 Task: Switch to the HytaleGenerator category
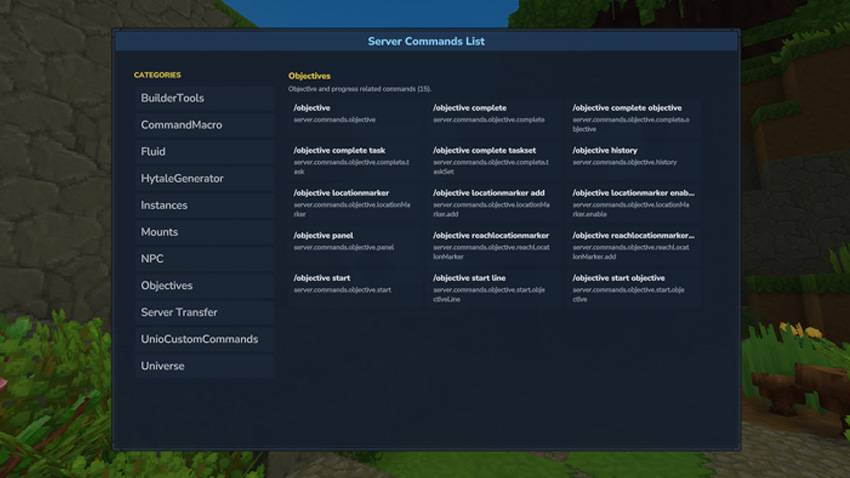tap(203, 178)
